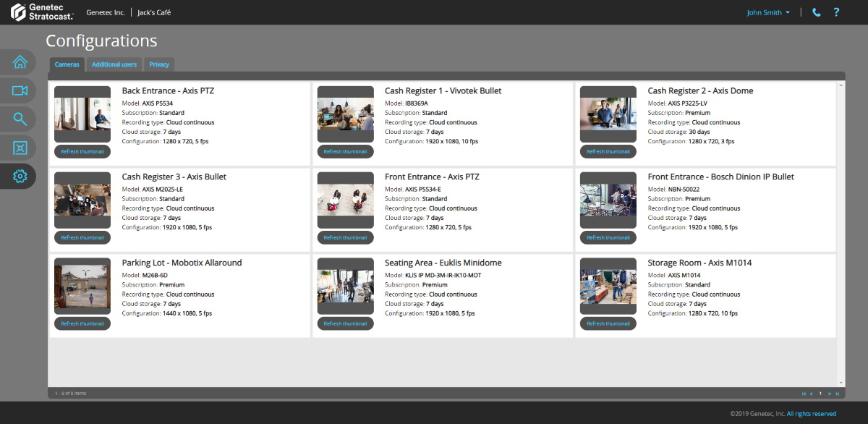Select the Cameras tab

[67, 64]
